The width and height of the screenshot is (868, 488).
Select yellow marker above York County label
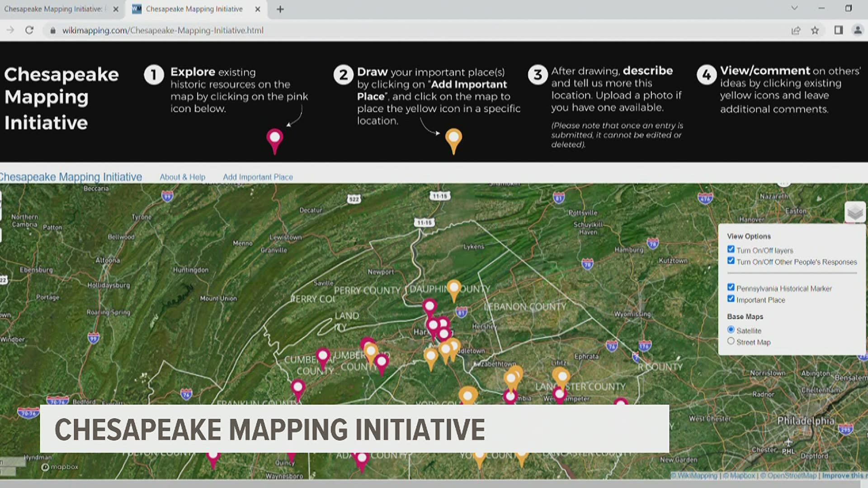click(468, 395)
